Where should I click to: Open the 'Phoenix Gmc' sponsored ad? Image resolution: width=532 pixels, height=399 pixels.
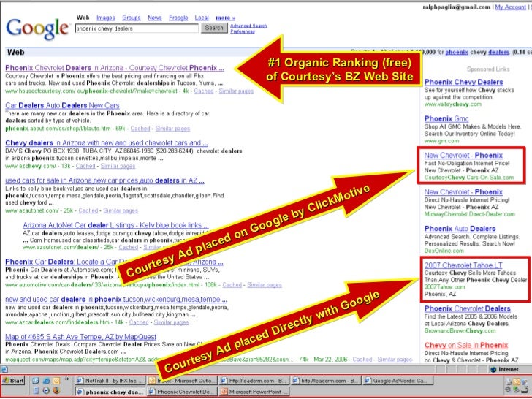[446, 118]
